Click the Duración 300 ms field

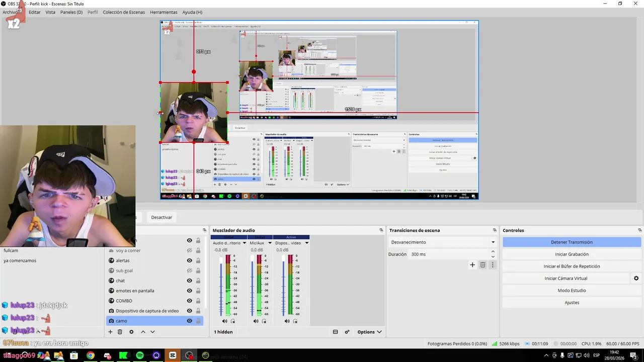[449, 254]
